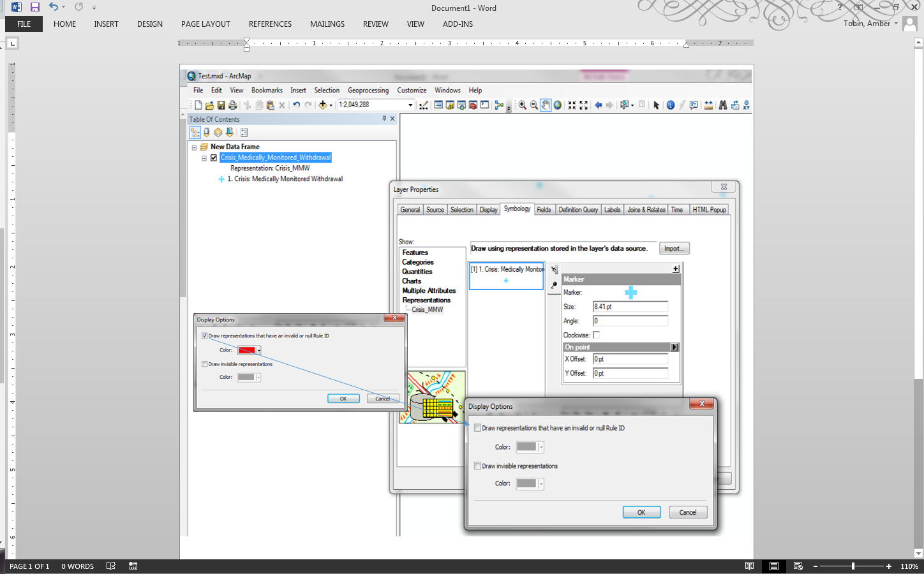Click the ArcMap Add Data icon
This screenshot has width=924, height=574.
coord(322,105)
